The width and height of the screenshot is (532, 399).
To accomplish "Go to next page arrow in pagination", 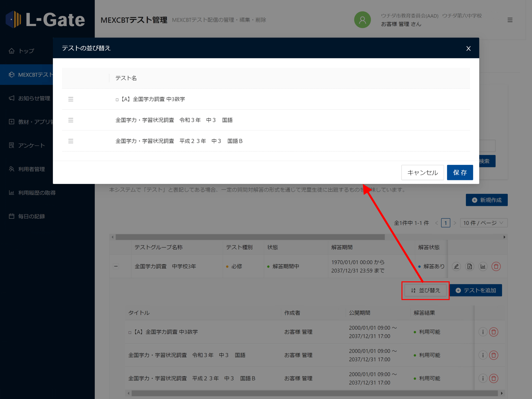I will click(x=455, y=223).
